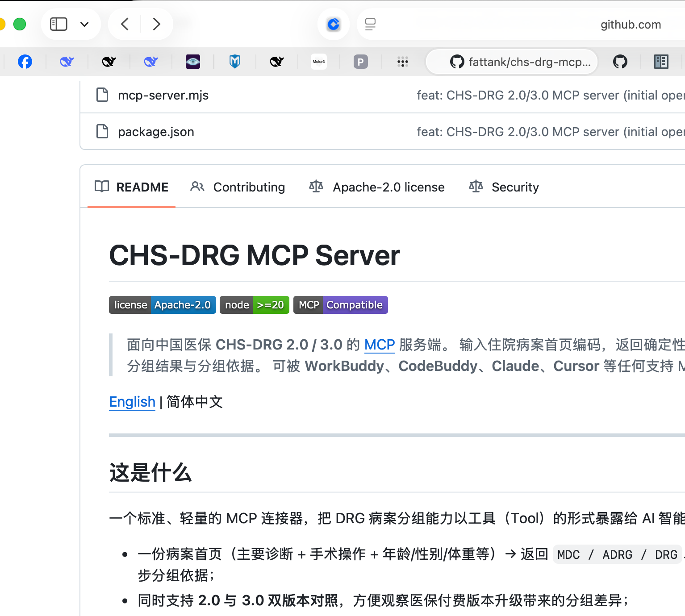The width and height of the screenshot is (685, 616).
Task: Open the Molar3 pinned tab
Action: pyautogui.click(x=319, y=62)
